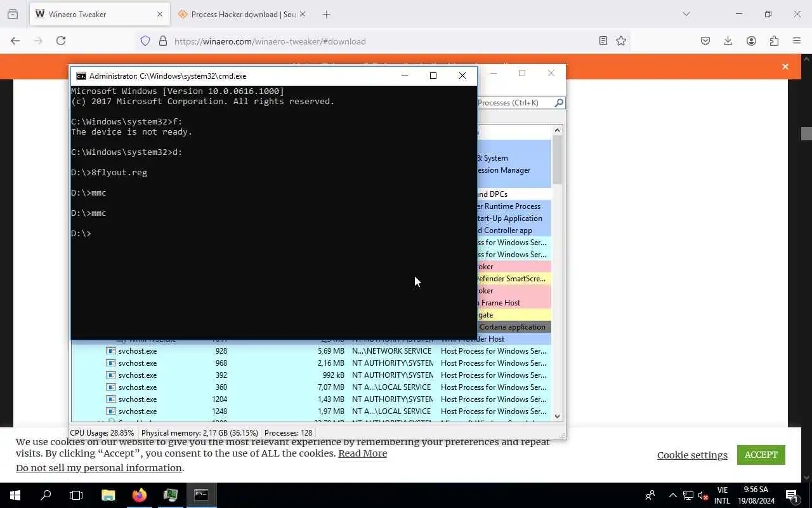Image resolution: width=812 pixels, height=508 pixels.
Task: Go back using the Firefox back arrow
Action: pyautogui.click(x=15, y=41)
